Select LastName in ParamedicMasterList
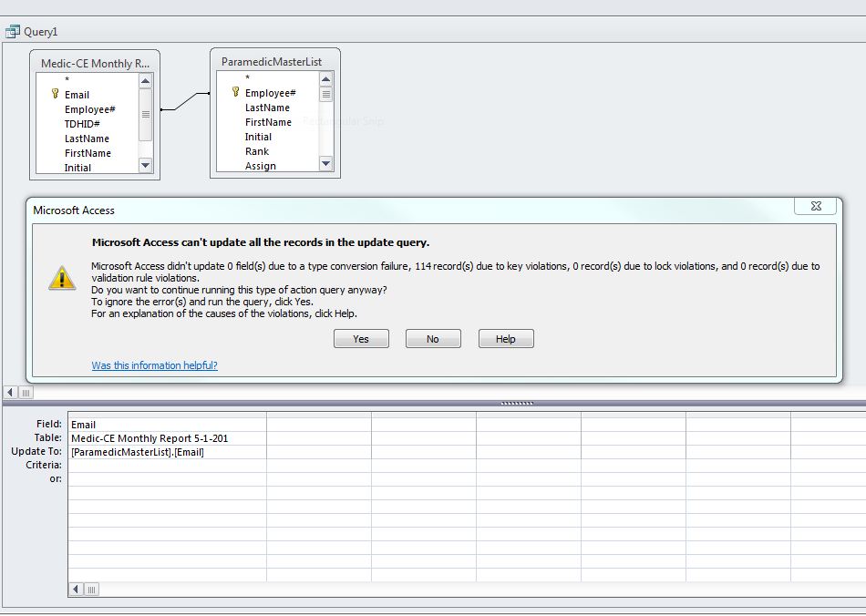Screen dimensions: 866x616 [x=267, y=108]
